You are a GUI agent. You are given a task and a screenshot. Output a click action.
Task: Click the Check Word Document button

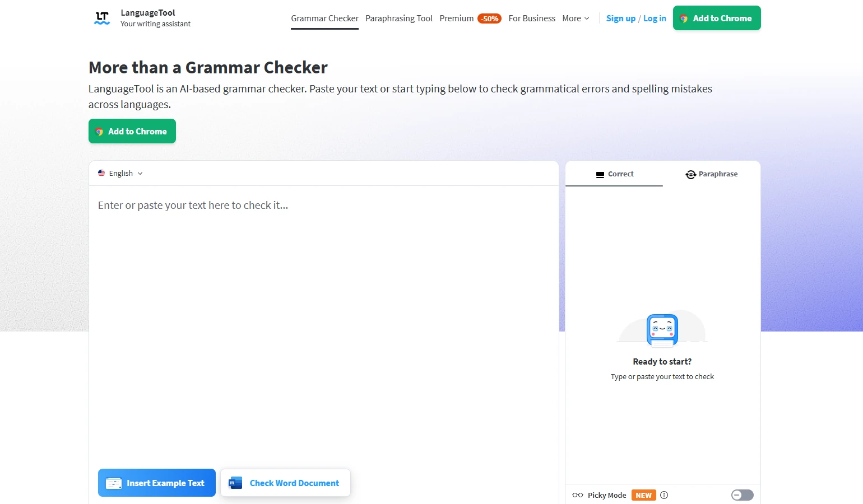click(285, 483)
